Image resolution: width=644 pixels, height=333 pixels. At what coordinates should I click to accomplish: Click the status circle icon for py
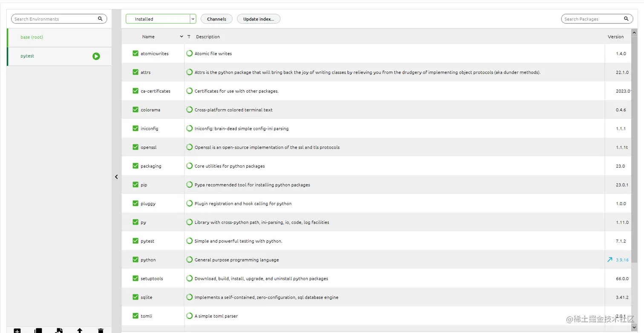pyautogui.click(x=190, y=222)
